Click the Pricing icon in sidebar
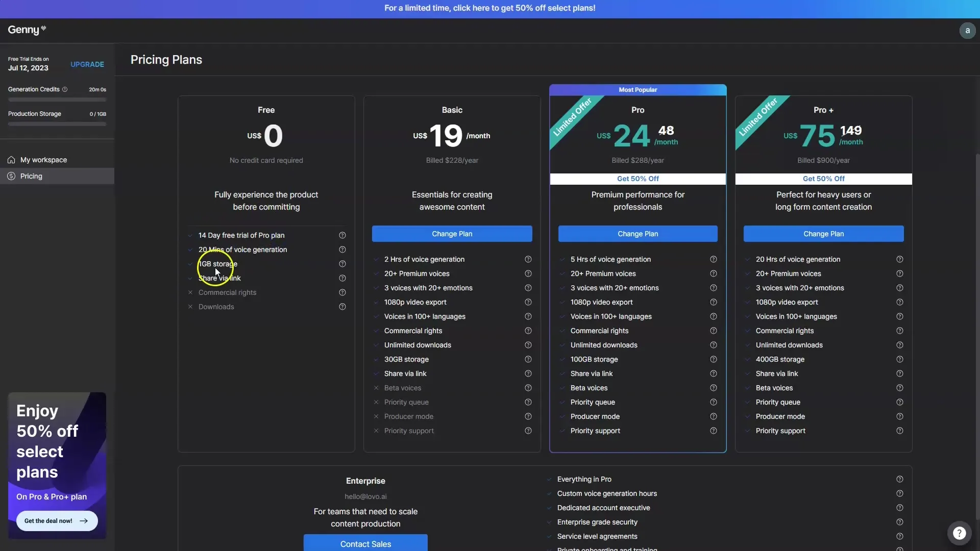This screenshot has width=980, height=551. point(12,176)
